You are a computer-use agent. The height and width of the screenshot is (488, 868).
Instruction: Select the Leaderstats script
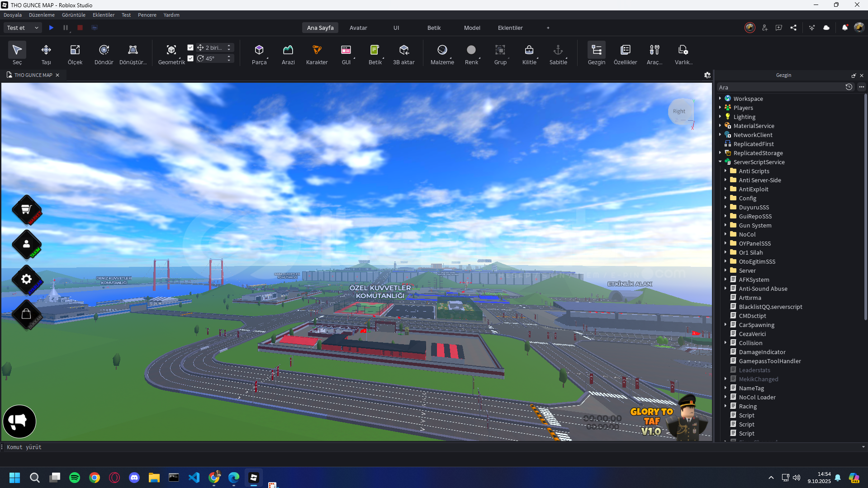pyautogui.click(x=754, y=370)
